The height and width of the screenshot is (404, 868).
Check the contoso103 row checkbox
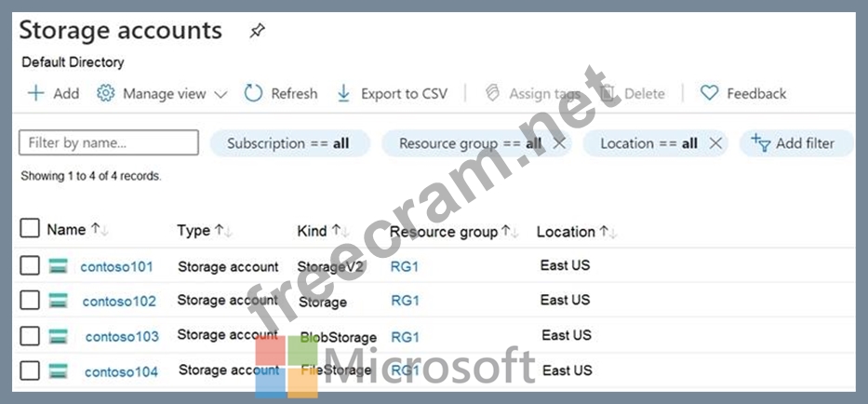[30, 336]
